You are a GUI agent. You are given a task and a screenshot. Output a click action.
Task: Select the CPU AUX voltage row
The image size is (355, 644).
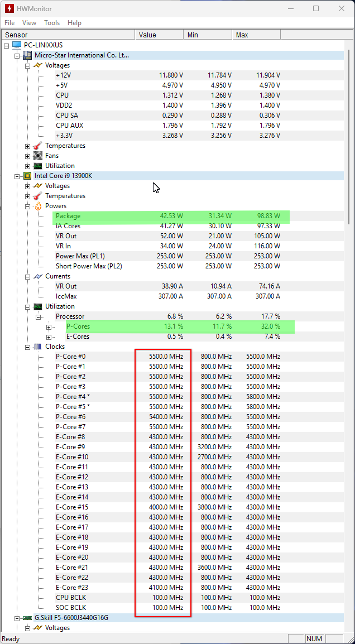tap(199, 125)
